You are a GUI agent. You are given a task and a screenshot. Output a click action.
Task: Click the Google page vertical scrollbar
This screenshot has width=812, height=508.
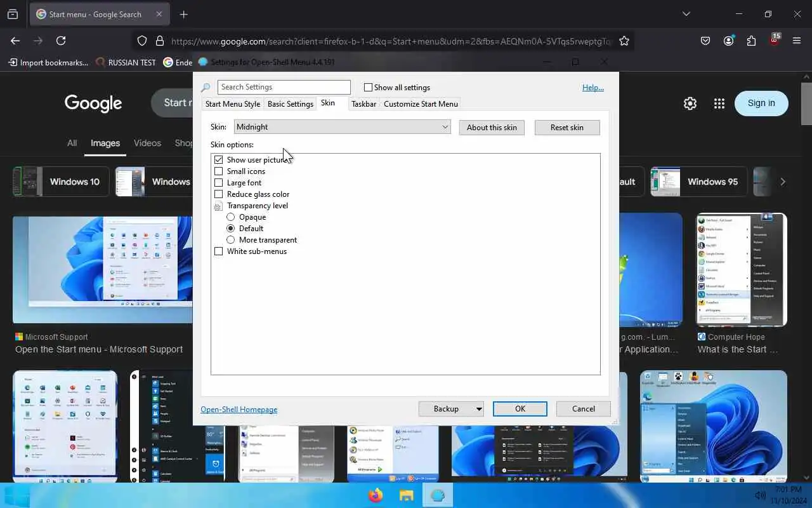click(x=806, y=104)
